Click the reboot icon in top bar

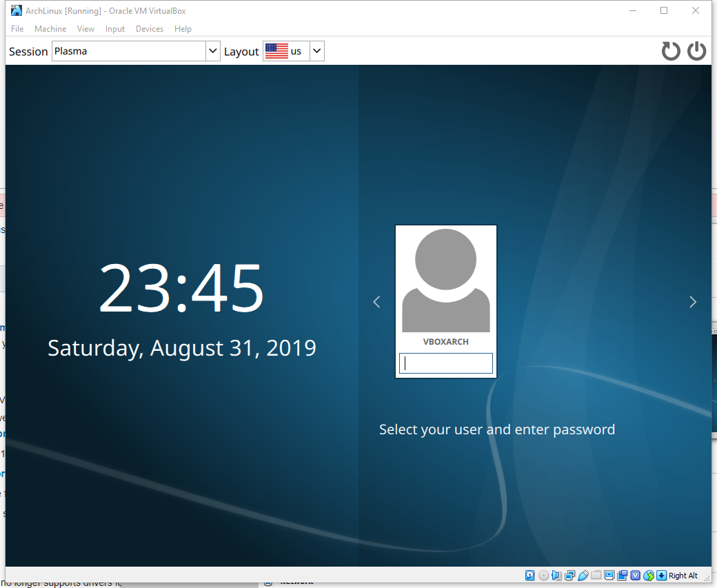pos(670,51)
